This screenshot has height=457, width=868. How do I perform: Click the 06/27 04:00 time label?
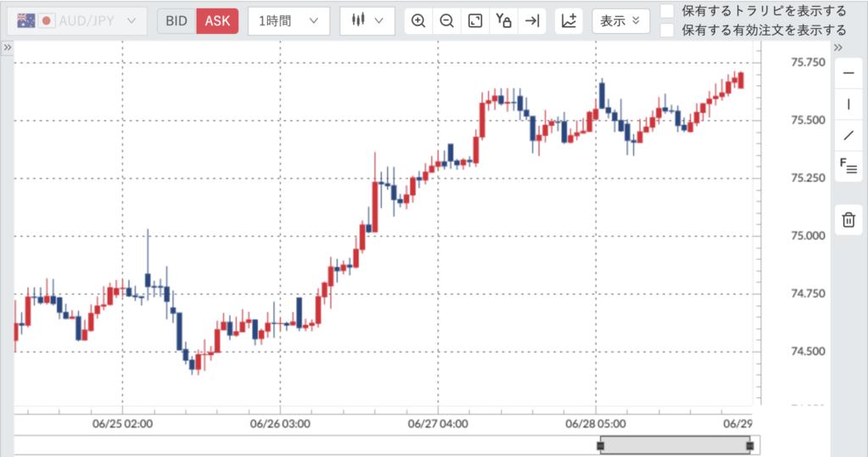[x=438, y=424]
